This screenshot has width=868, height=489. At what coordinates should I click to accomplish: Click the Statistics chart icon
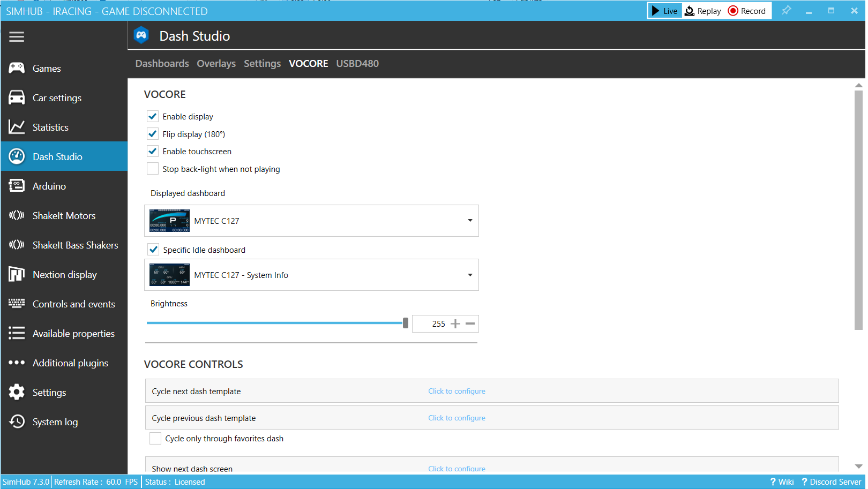(x=17, y=127)
